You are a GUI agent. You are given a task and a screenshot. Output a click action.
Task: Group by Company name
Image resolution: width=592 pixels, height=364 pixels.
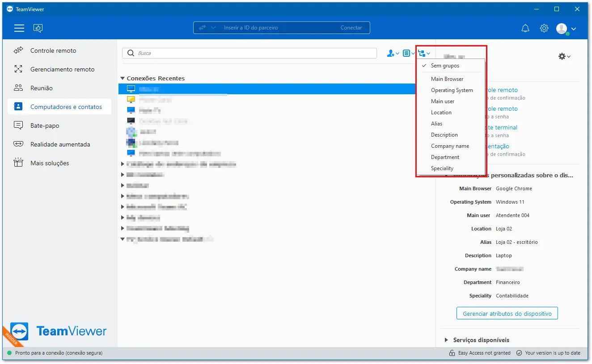(x=451, y=146)
